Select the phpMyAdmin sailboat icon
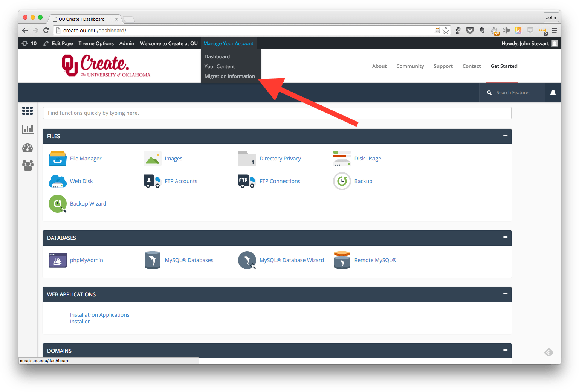Screen dimensions: 579x392 [x=57, y=260]
